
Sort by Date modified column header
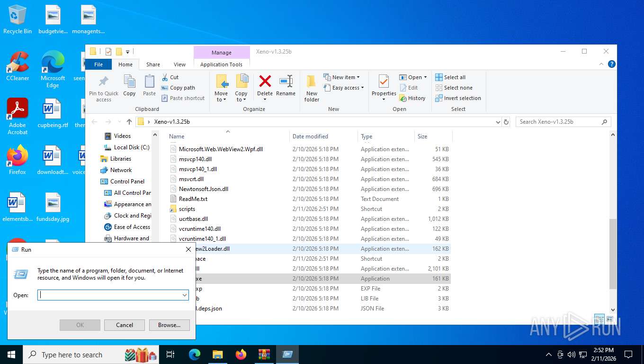[x=310, y=136]
